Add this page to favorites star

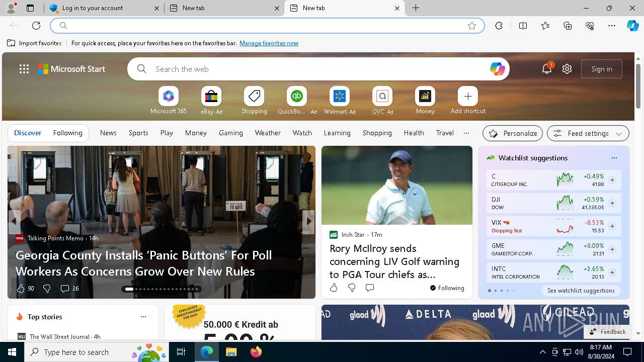tap(472, 26)
